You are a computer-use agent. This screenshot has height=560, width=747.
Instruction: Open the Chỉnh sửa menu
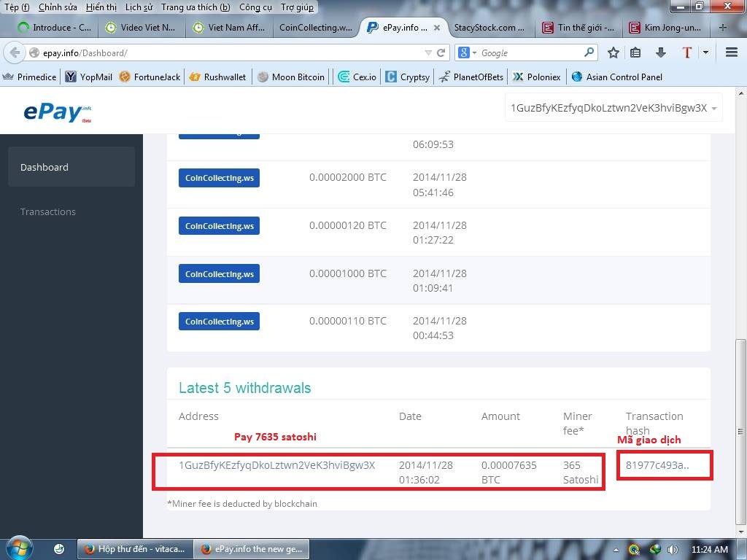click(x=58, y=7)
